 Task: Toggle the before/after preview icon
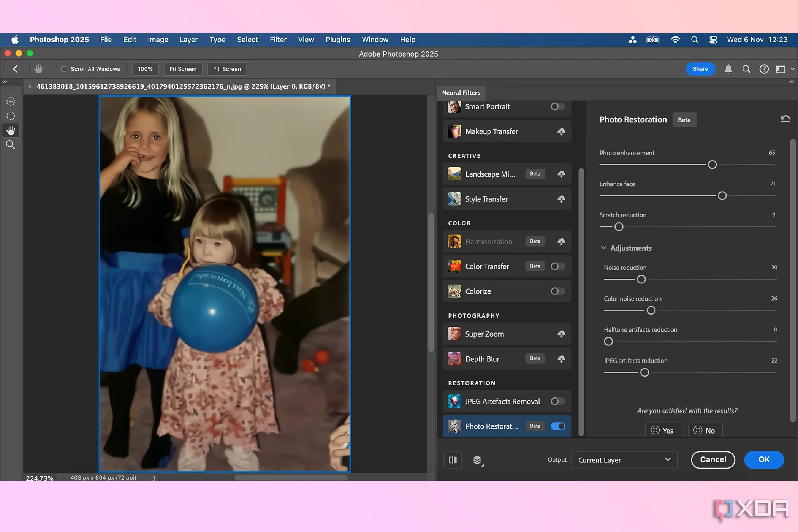point(453,460)
